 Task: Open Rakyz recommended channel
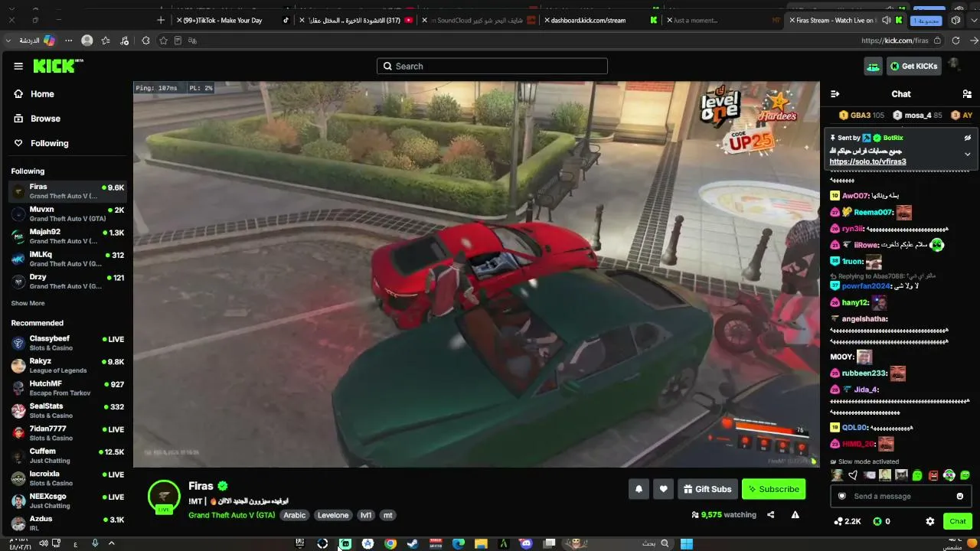pos(67,366)
